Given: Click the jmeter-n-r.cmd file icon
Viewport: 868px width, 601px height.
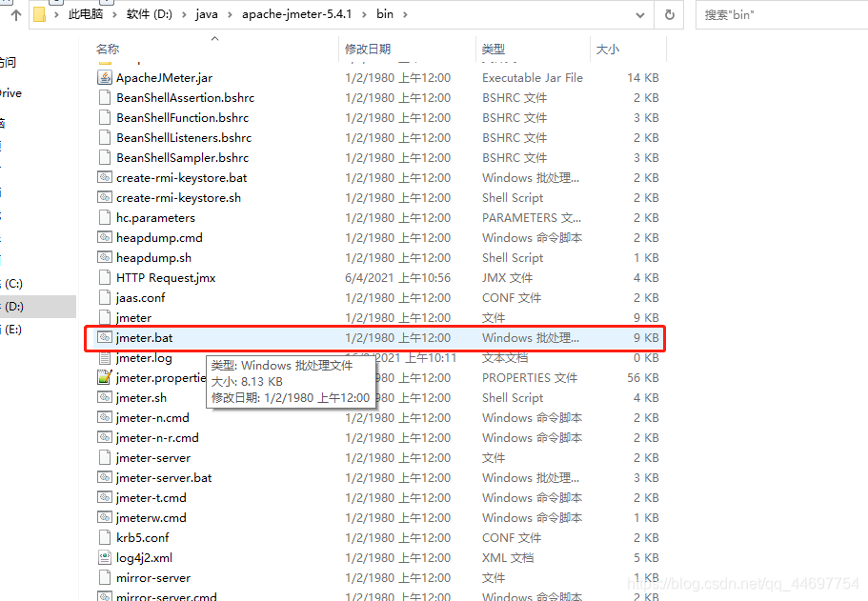Looking at the screenshot, I should click(x=105, y=437).
